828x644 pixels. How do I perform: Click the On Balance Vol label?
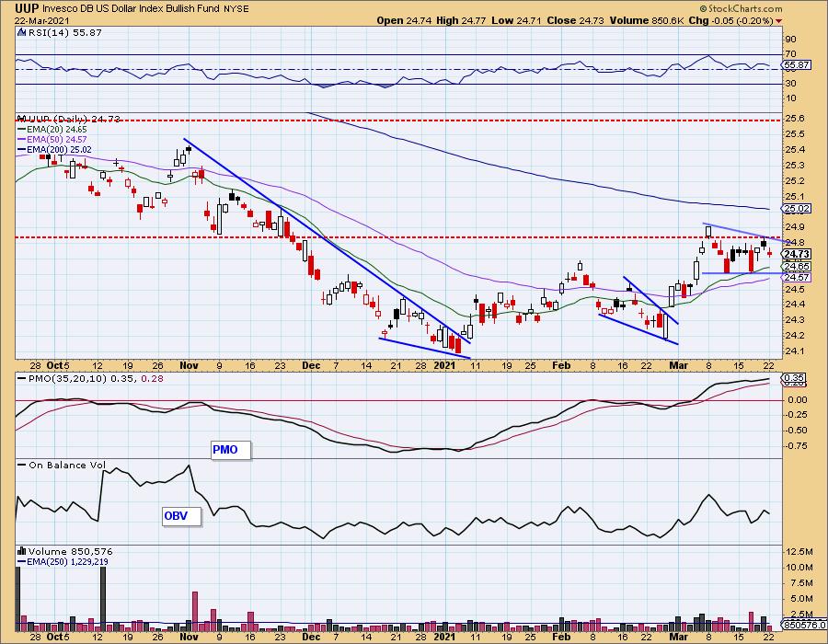pos(63,465)
